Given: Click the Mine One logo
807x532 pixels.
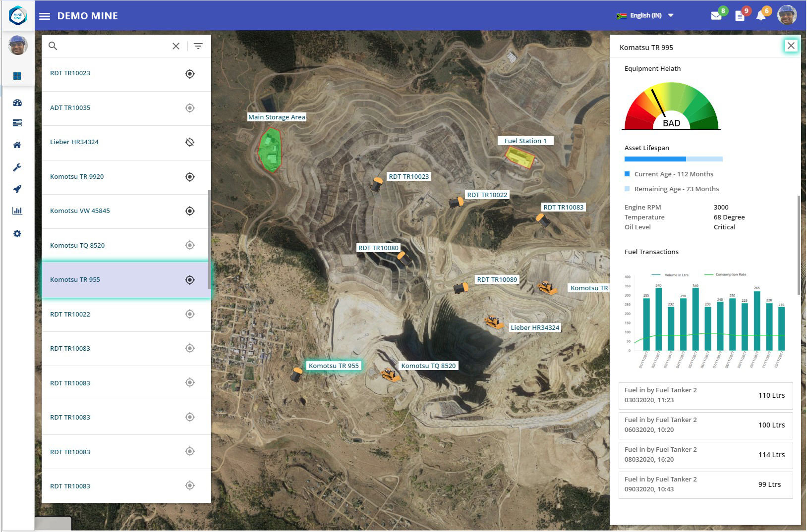Looking at the screenshot, I should click(x=17, y=15).
